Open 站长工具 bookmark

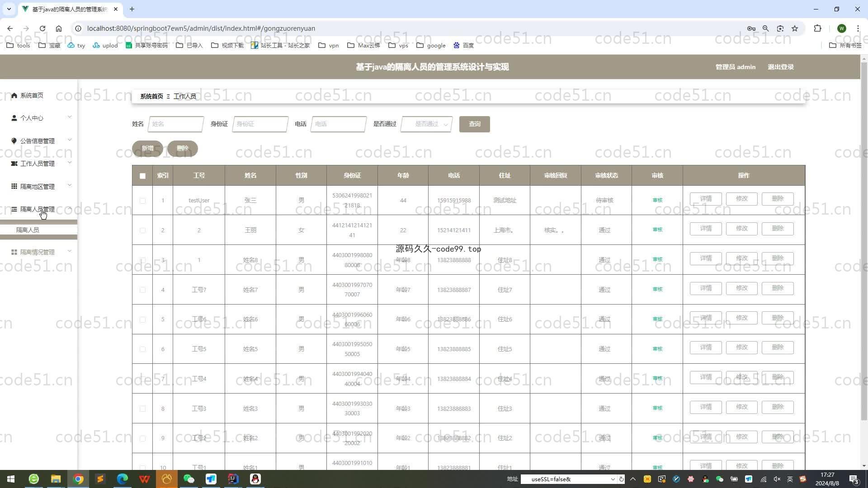pyautogui.click(x=280, y=45)
